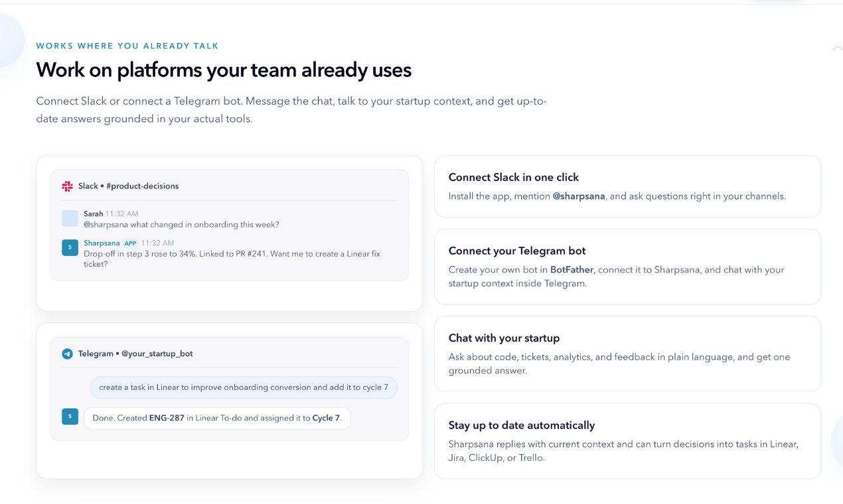Click the bold @sharpsana mention in Connect Slack card
The height and width of the screenshot is (504, 843).
pos(578,196)
